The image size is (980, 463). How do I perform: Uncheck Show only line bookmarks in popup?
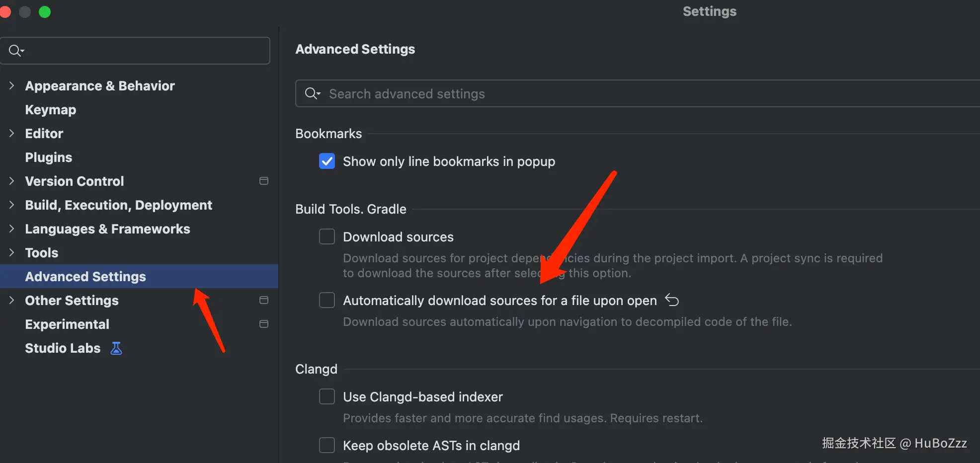click(x=327, y=161)
